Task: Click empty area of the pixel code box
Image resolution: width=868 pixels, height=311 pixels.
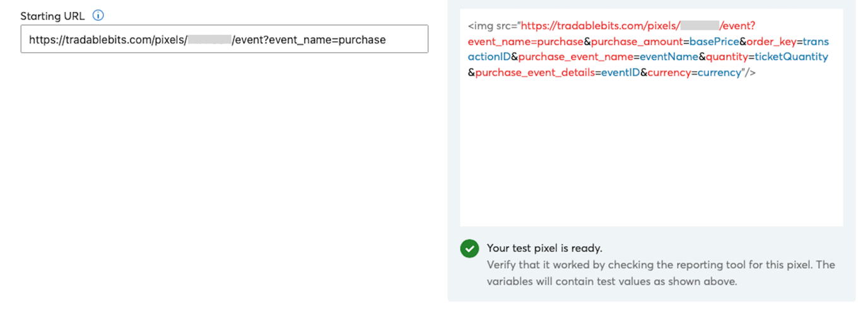Action: click(x=651, y=158)
